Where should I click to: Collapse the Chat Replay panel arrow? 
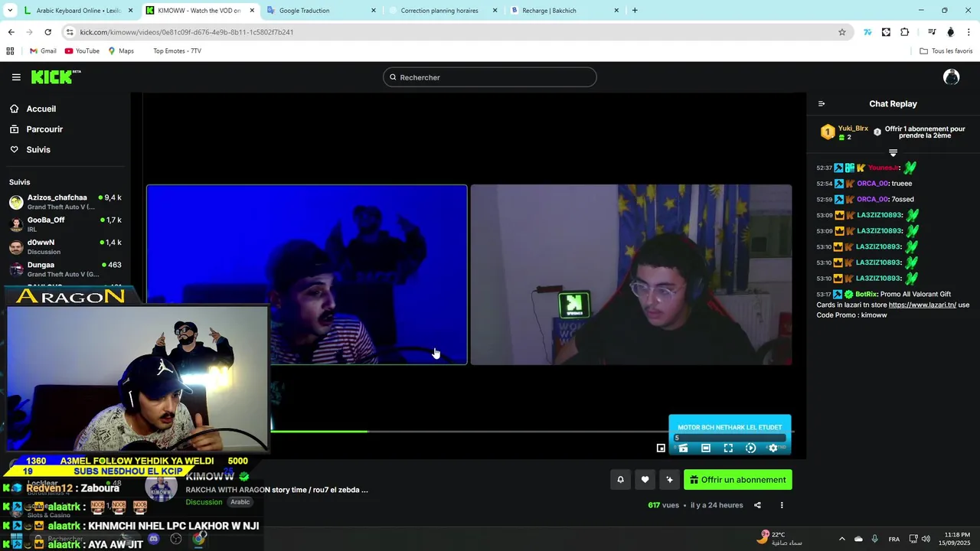coord(822,104)
